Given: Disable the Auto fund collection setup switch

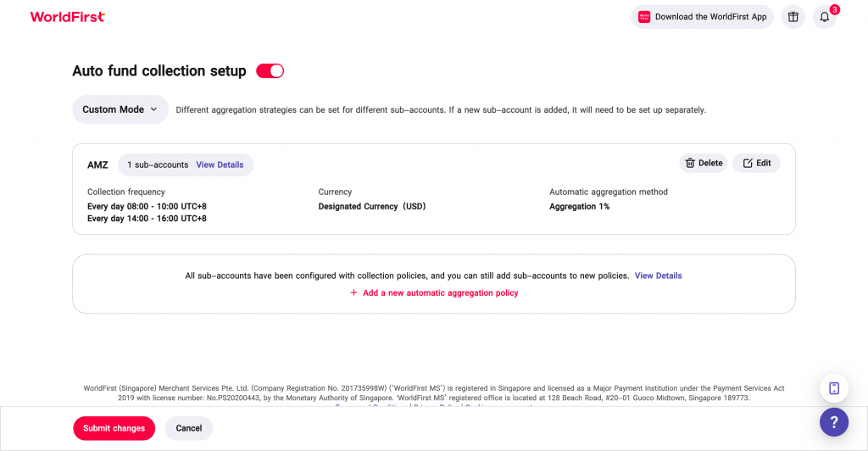Looking at the screenshot, I should (x=270, y=71).
